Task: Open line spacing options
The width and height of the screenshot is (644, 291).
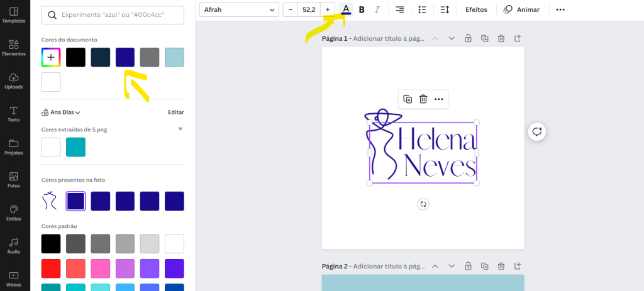Action: point(445,9)
